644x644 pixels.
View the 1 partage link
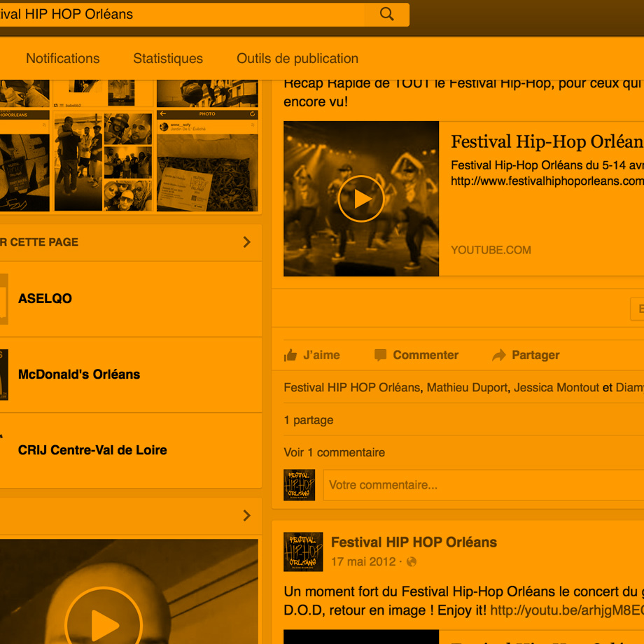309,420
